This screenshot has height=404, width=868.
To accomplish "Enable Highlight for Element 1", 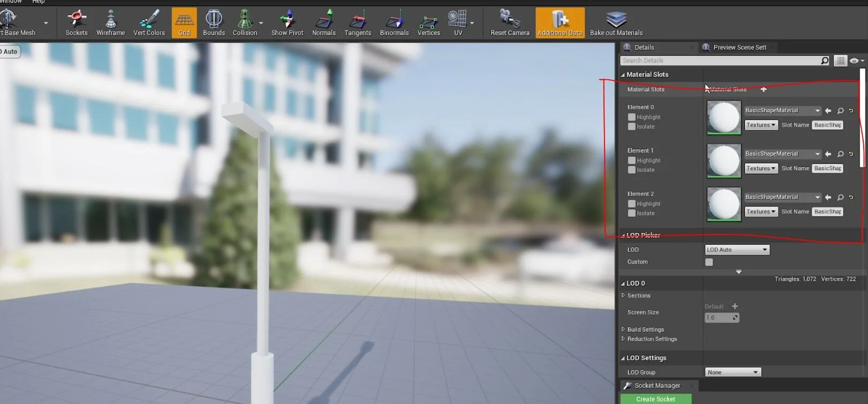I will click(x=631, y=160).
